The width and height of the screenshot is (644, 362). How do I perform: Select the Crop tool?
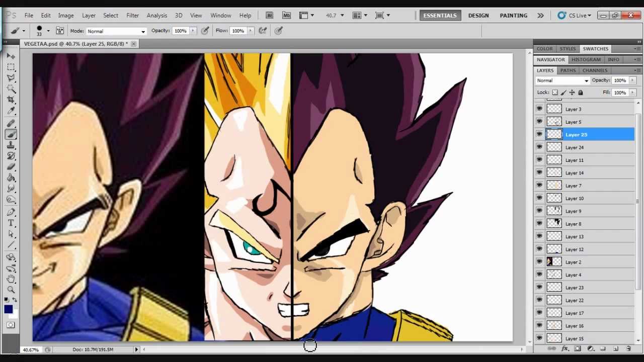(11, 100)
